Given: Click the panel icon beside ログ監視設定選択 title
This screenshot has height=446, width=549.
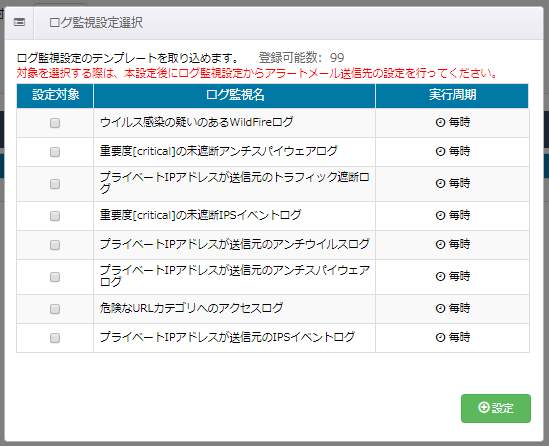Looking at the screenshot, I should tap(19, 22).
